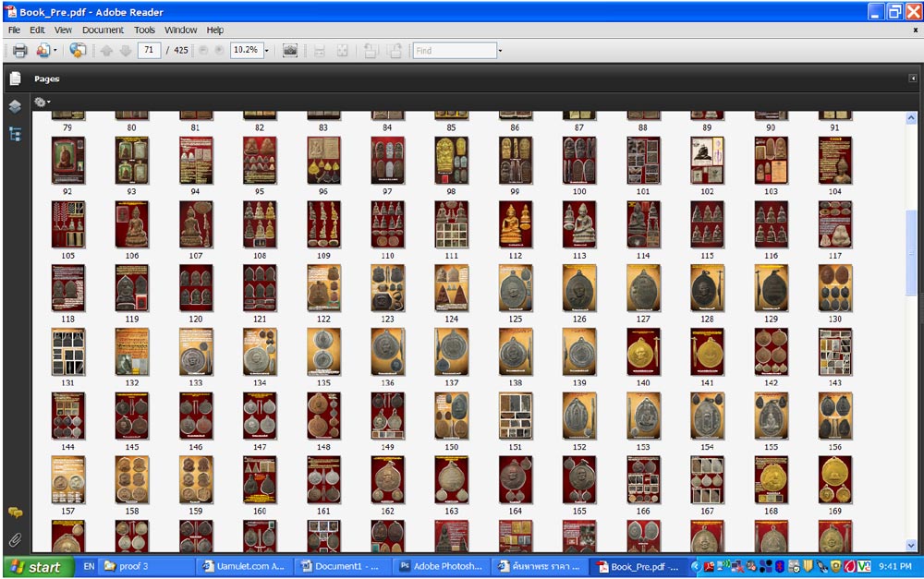The image size is (924, 579).
Task: Collapse the Pages panel with the top-right arrow
Action: [x=913, y=79]
